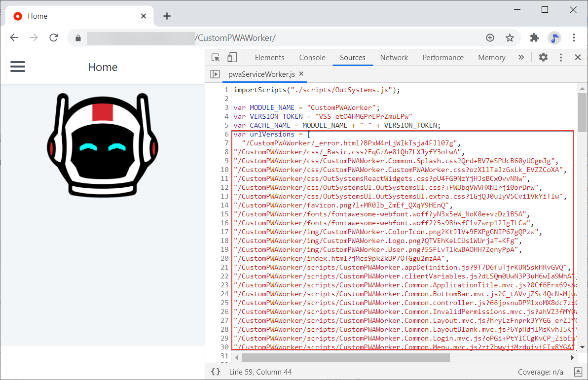Image resolution: width=588 pixels, height=380 pixels.
Task: Open DevTools settings gear
Action: [543, 57]
